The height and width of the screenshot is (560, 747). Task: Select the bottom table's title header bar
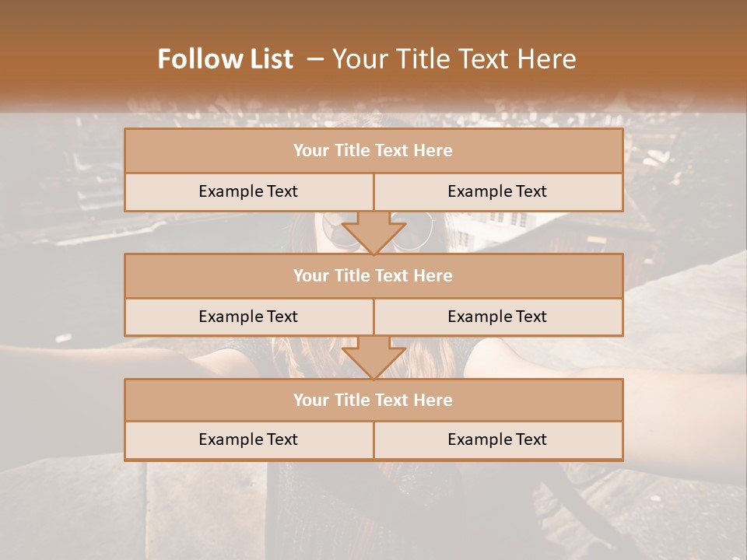(373, 401)
